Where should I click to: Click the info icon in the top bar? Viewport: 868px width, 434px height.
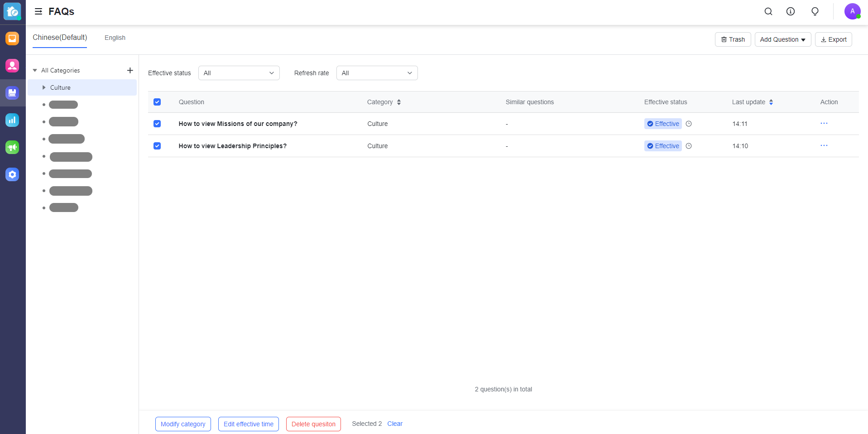pyautogui.click(x=791, y=11)
